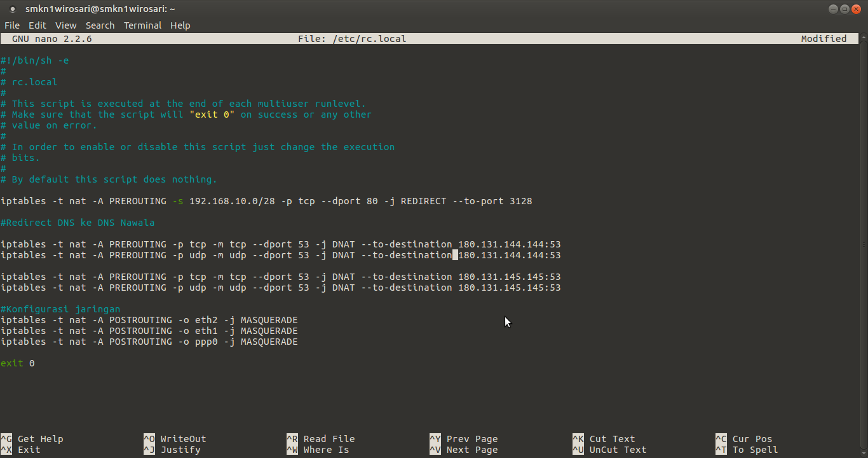Open the View menu

[x=65, y=25]
